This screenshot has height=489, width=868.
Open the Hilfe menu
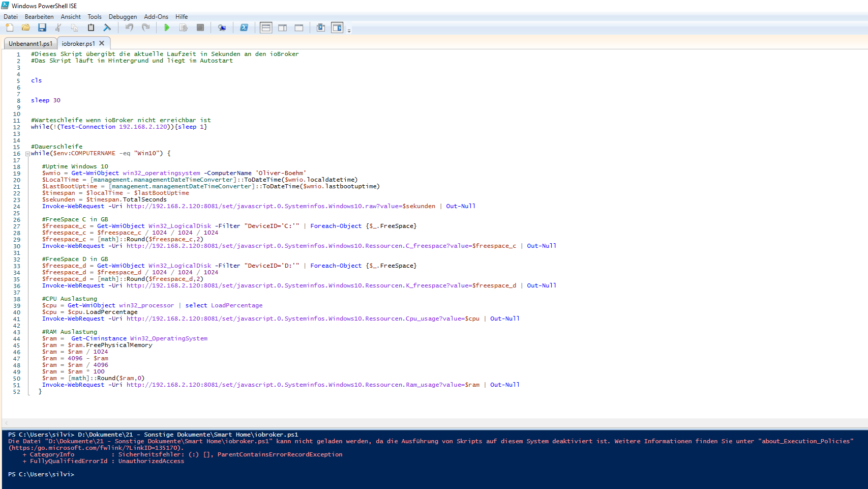pyautogui.click(x=182, y=17)
